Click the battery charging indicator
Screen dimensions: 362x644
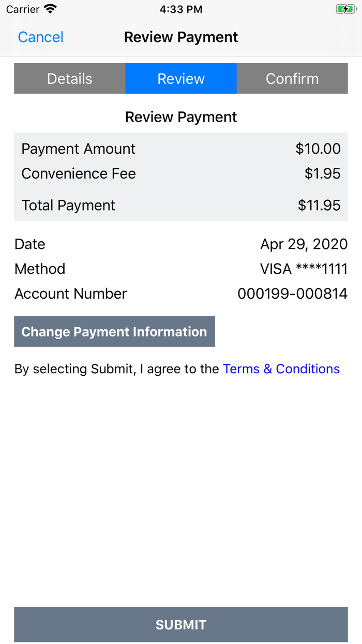click(x=346, y=9)
